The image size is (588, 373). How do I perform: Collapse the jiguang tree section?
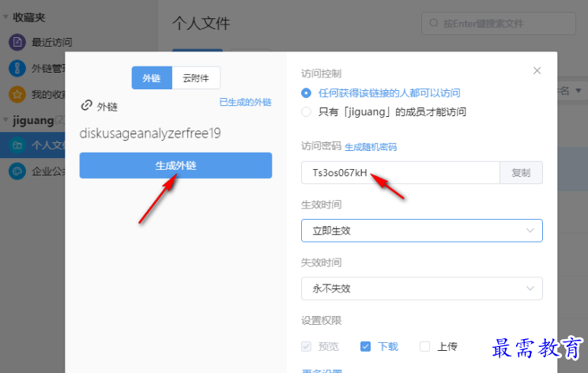[6, 120]
